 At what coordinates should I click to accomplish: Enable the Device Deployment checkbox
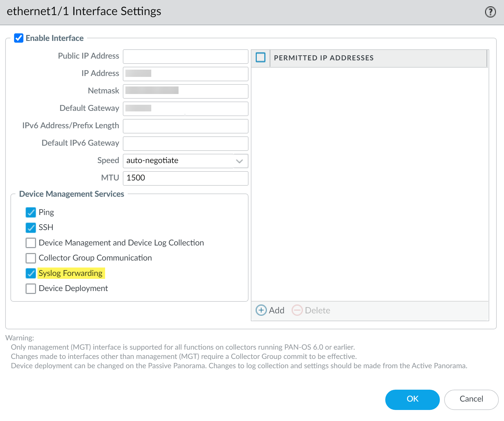tap(31, 288)
